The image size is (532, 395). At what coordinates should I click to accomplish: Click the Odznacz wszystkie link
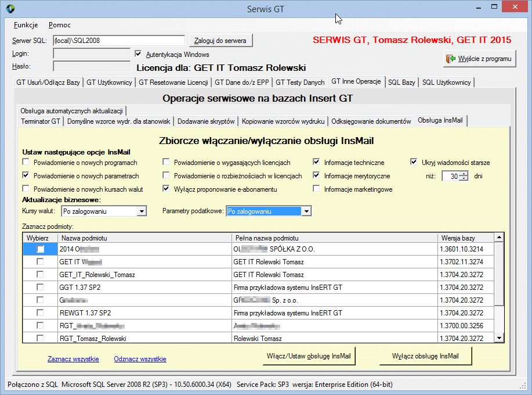coord(140,359)
